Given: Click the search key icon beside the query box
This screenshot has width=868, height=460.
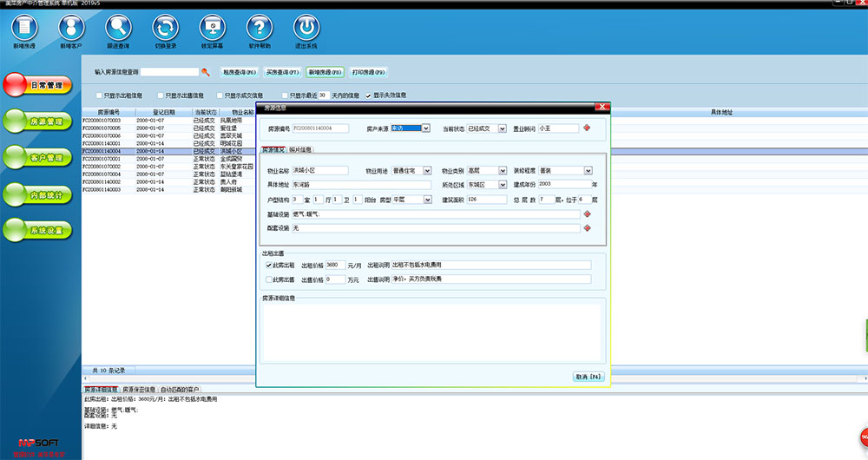Looking at the screenshot, I should pos(206,72).
